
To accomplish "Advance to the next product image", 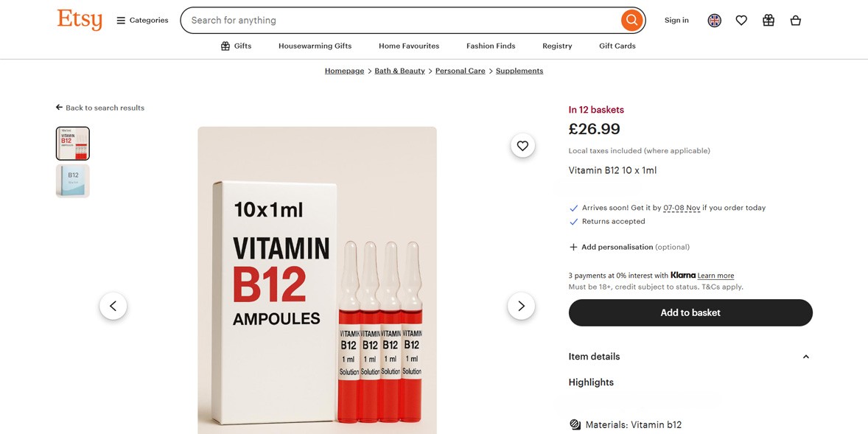I will (521, 305).
